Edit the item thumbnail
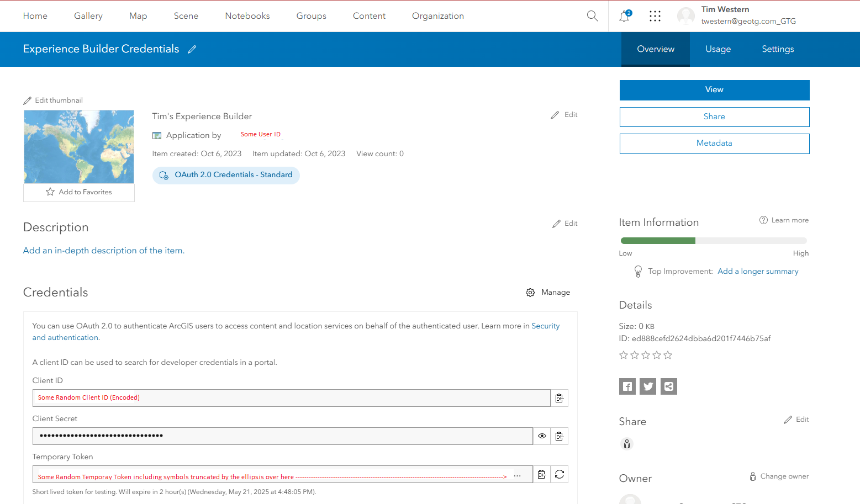Screen dimensions: 860x504 point(52,100)
